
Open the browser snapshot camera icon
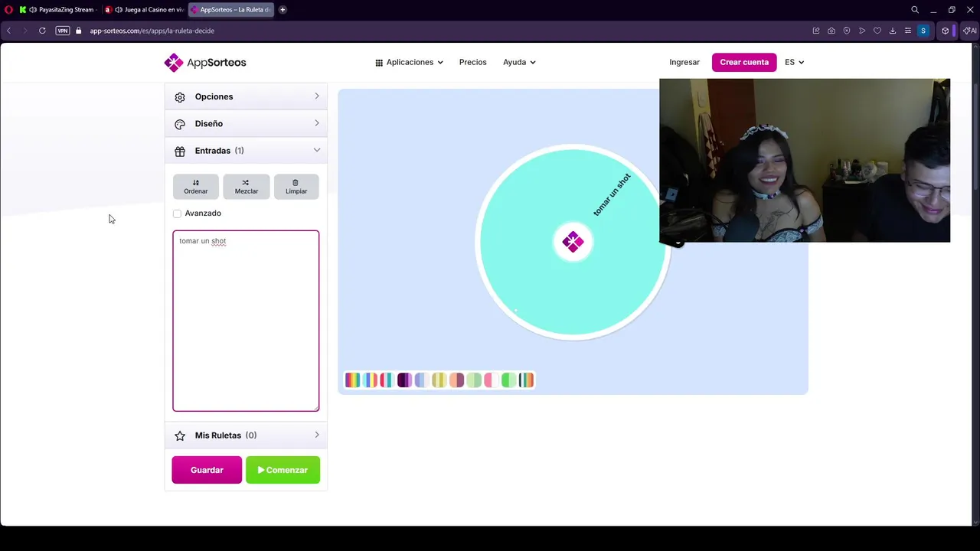[x=831, y=31]
